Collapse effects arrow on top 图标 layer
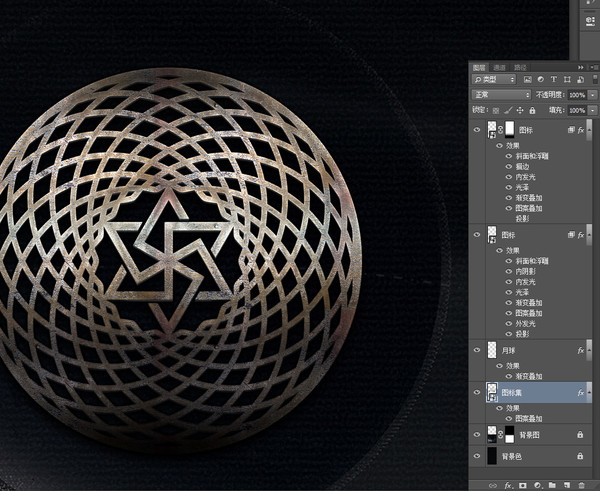 [x=589, y=130]
